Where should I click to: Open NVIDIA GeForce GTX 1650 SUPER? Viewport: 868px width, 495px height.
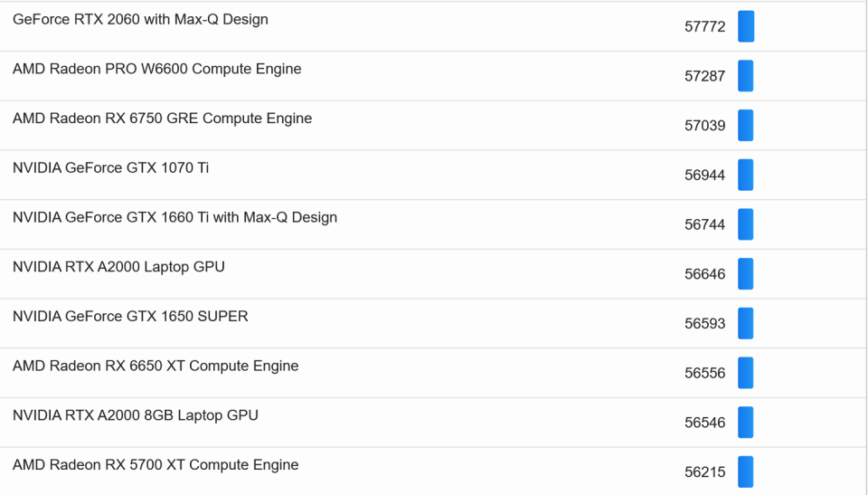pyautogui.click(x=130, y=316)
